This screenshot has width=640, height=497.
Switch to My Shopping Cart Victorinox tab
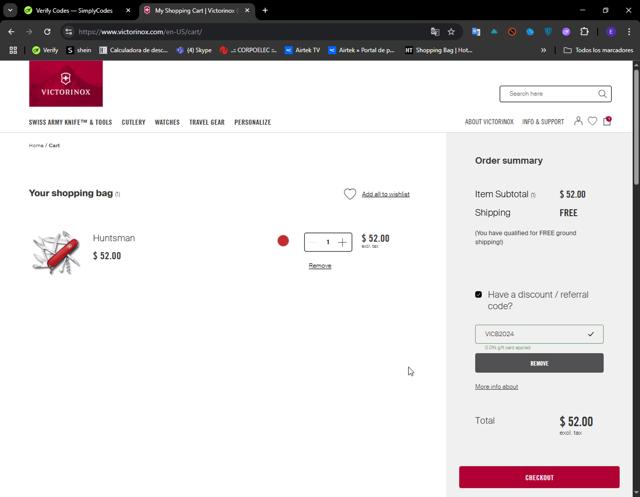point(195,11)
